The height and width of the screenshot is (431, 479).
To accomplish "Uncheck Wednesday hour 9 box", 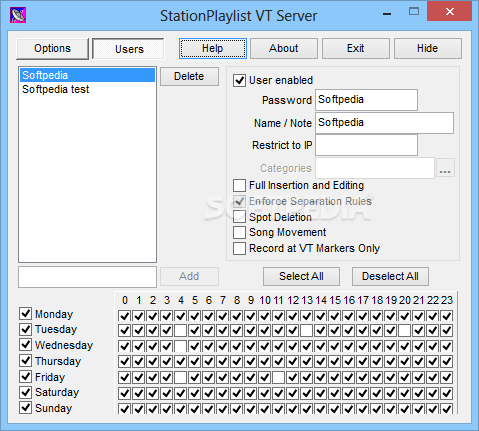I will click(x=250, y=346).
